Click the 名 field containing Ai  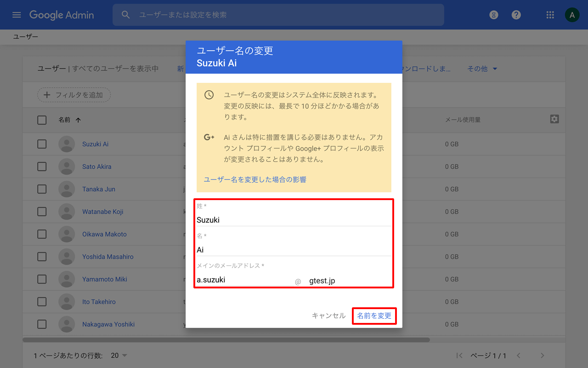pos(294,250)
